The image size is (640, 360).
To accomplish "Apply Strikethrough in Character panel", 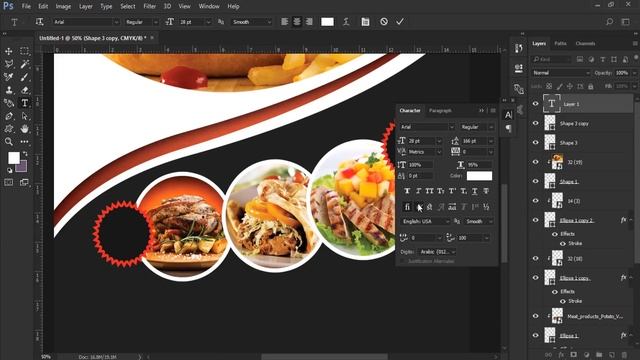I will click(x=486, y=191).
